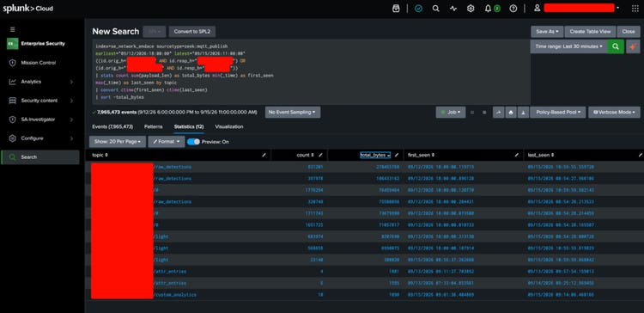The width and height of the screenshot is (644, 313).
Task: Sort by the count column header
Action: point(305,155)
